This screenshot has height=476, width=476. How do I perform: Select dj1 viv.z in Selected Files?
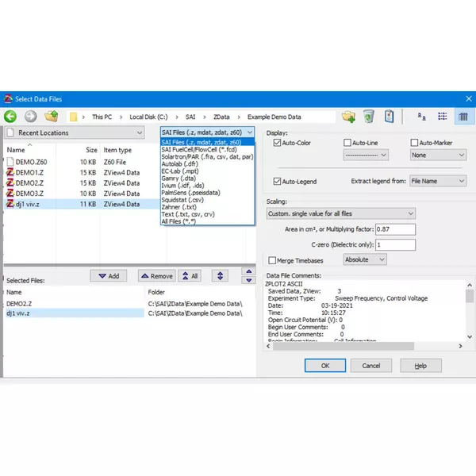(75, 313)
